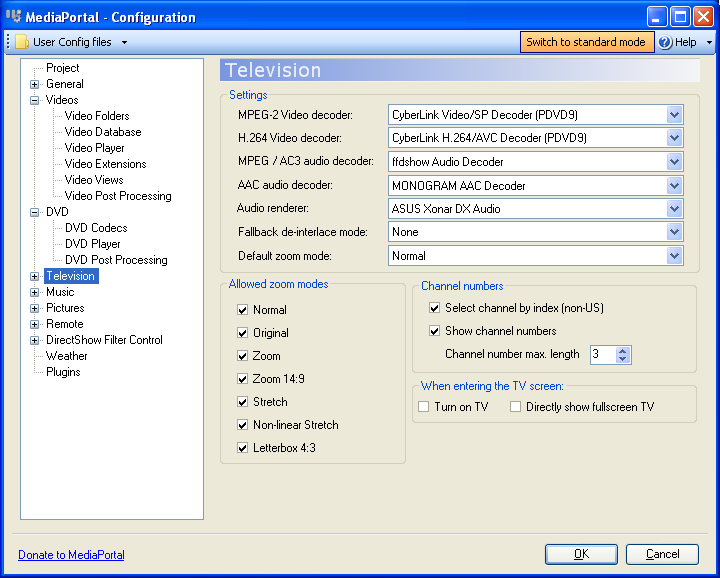Uncheck the Normal zoom mode checkbox
Screen dimensions: 720x578
[x=242, y=310]
